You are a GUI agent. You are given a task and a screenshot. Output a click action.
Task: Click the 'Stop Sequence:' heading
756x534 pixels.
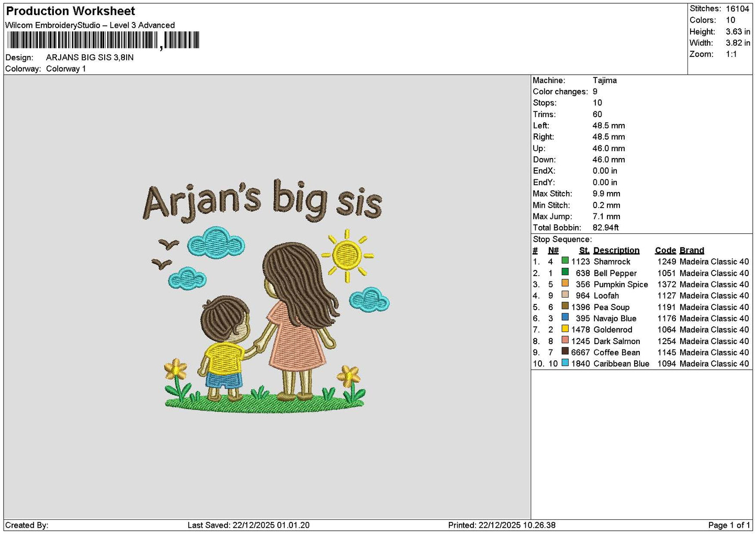tap(562, 240)
